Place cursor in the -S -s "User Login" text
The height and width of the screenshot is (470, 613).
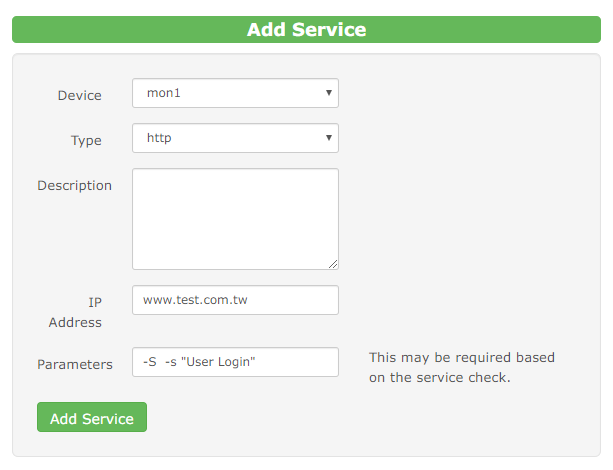pyautogui.click(x=199, y=362)
